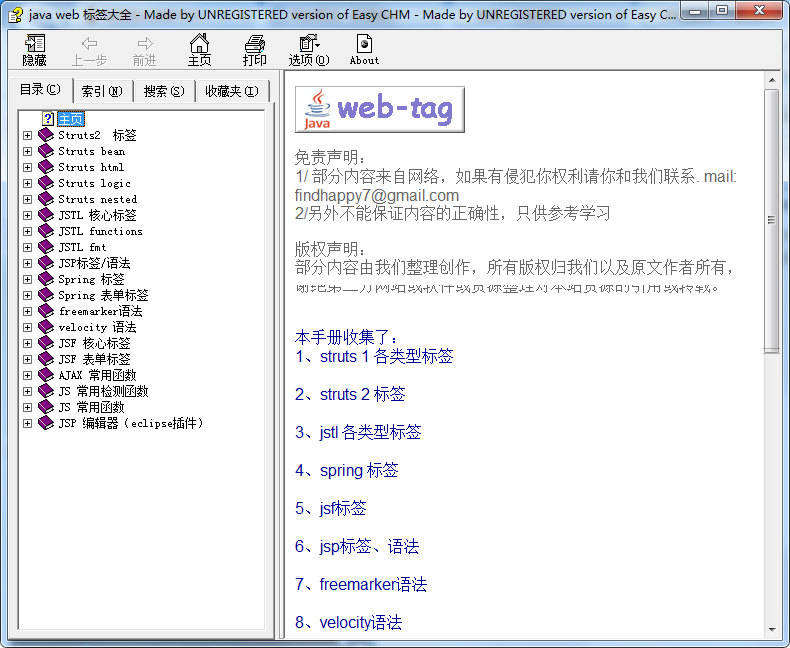Expand the Struts2 标签 tree node
This screenshot has height=648, width=790.
[28, 135]
